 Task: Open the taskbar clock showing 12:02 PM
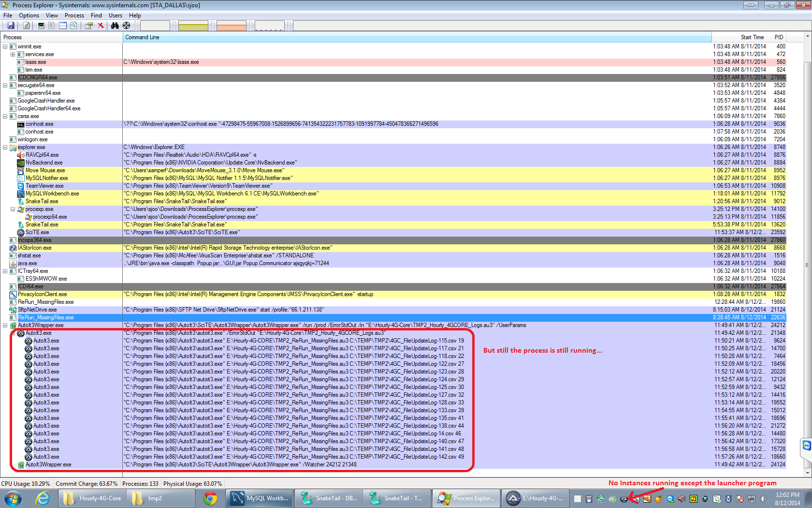(x=787, y=499)
